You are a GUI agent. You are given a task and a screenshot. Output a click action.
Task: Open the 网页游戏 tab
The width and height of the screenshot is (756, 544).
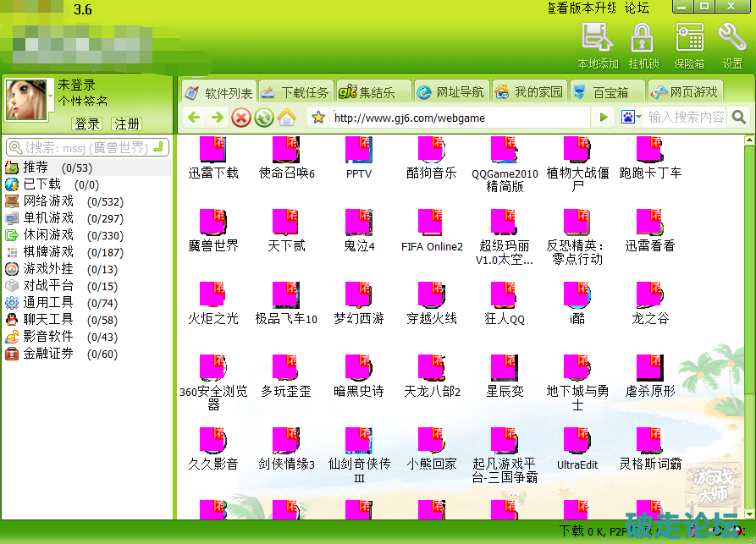[x=683, y=92]
